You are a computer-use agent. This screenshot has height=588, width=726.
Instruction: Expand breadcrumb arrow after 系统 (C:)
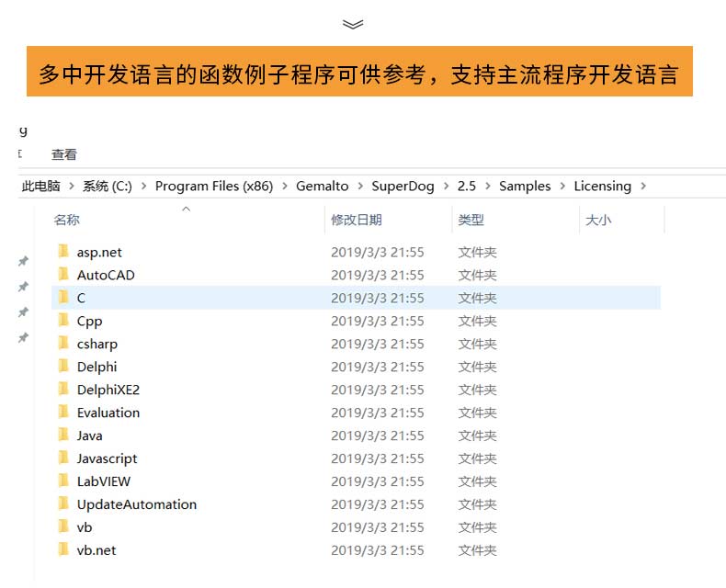[144, 187]
